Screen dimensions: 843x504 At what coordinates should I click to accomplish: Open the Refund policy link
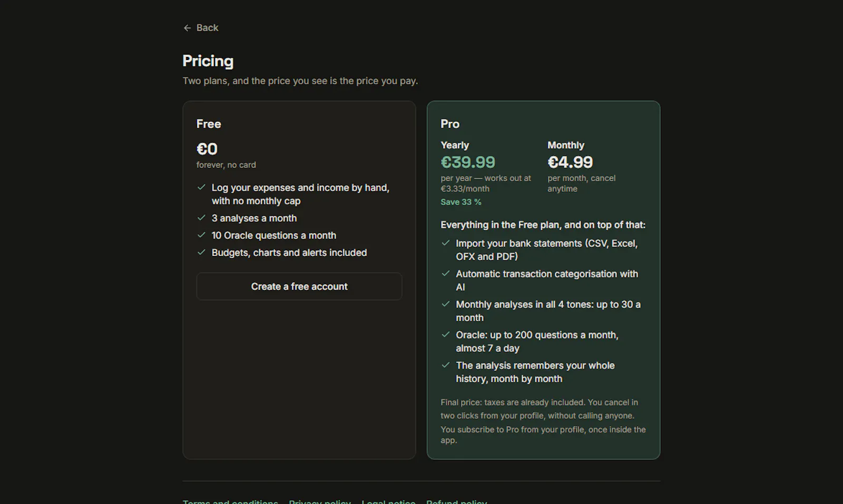coord(457,502)
